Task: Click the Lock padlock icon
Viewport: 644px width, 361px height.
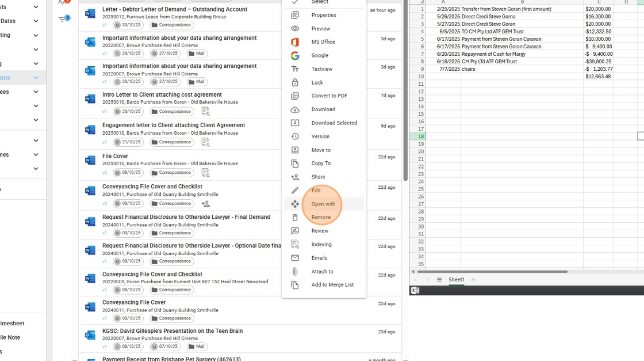Action: 295,83
